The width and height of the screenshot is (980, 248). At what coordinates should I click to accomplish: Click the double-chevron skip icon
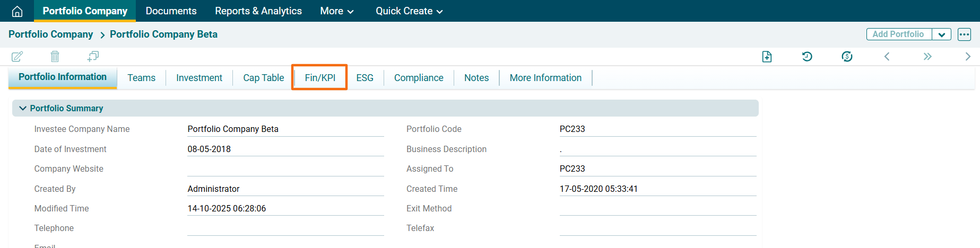(x=927, y=56)
